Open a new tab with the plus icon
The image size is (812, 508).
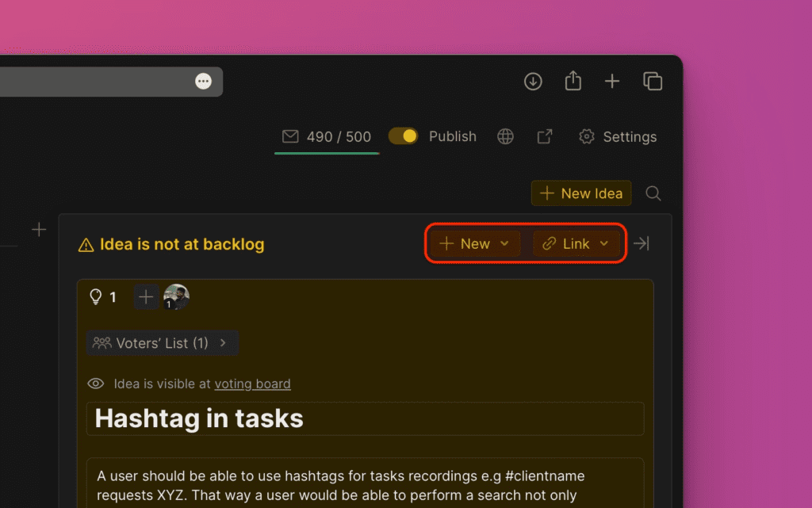[612, 81]
